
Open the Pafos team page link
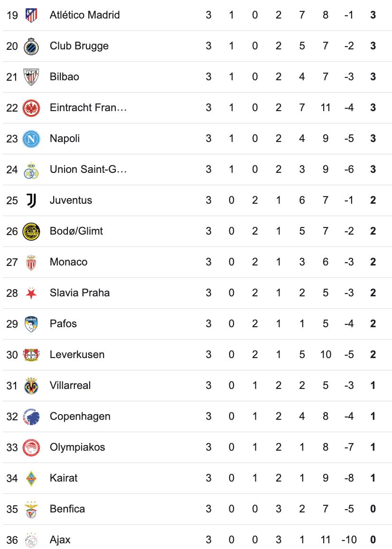[x=63, y=324]
